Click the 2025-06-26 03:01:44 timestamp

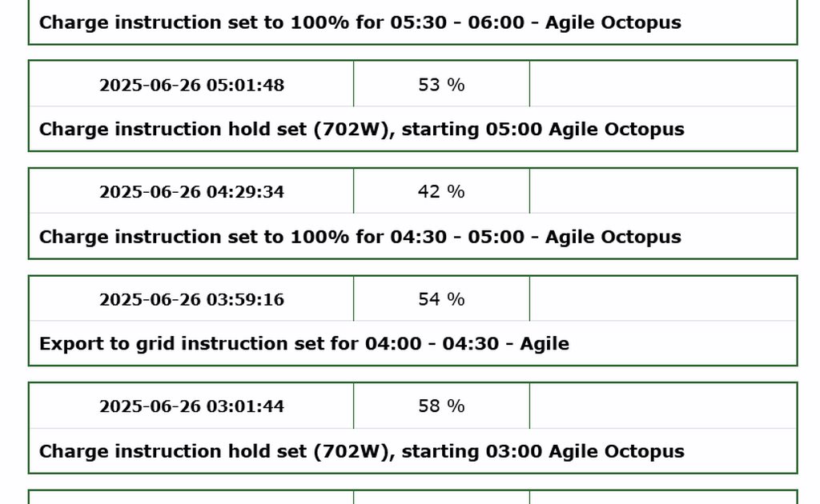pos(191,406)
